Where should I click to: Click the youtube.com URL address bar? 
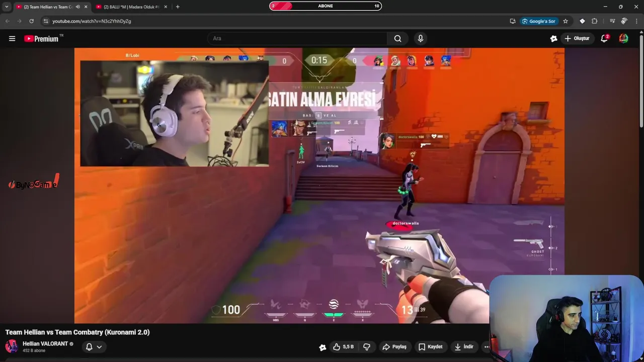92,21
